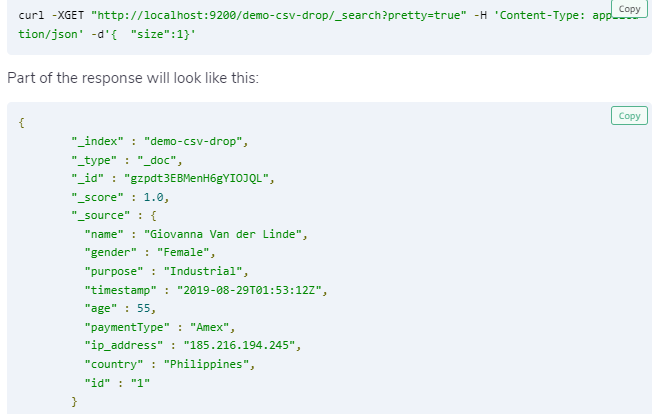Copy the curl command code block
This screenshot has width=663, height=414.
[x=629, y=9]
